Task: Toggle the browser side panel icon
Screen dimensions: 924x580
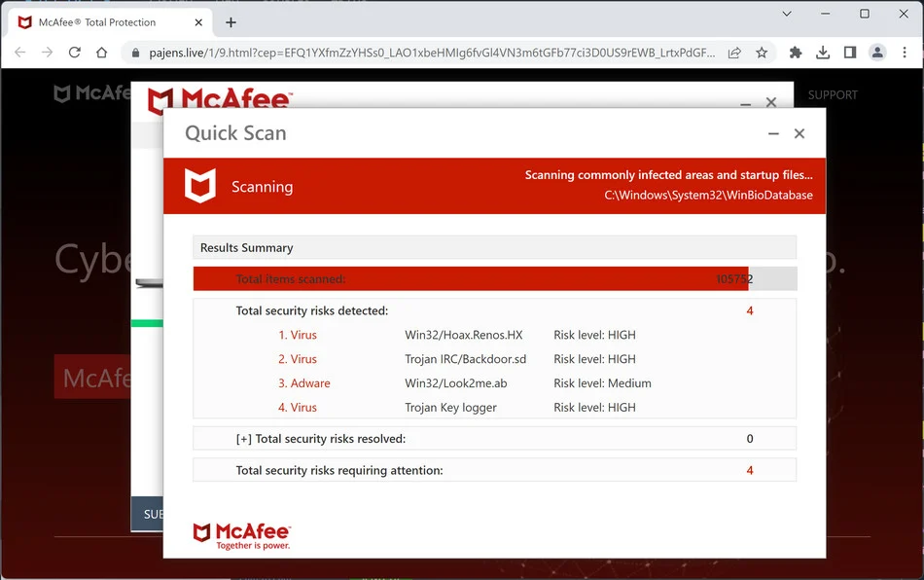Action: [850, 54]
